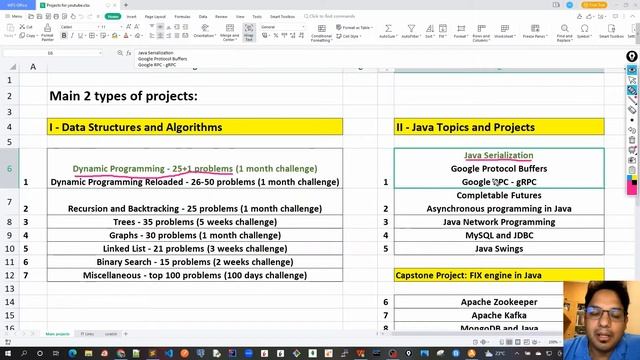Viewport: 640px width, 360px height.
Task: Click the fill color bucket swatch
Action: 115,36
